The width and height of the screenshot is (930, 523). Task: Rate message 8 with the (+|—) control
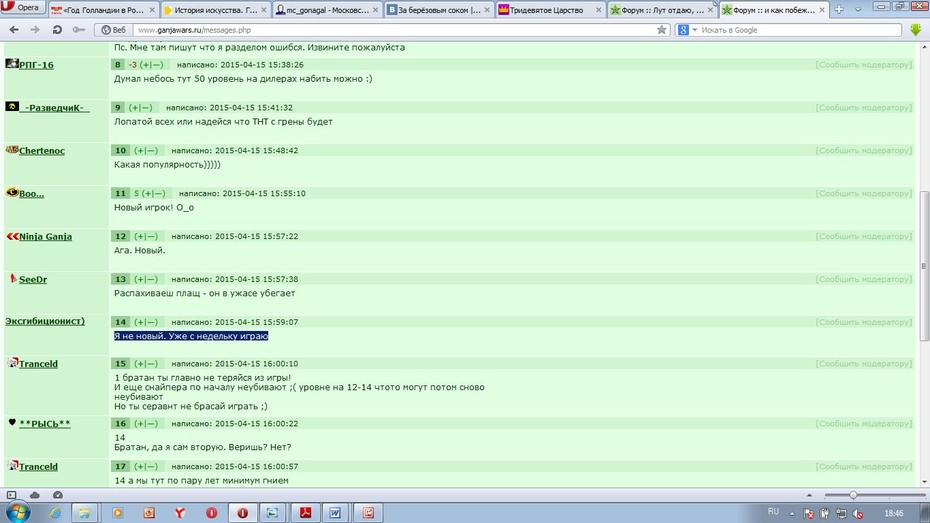click(x=151, y=65)
